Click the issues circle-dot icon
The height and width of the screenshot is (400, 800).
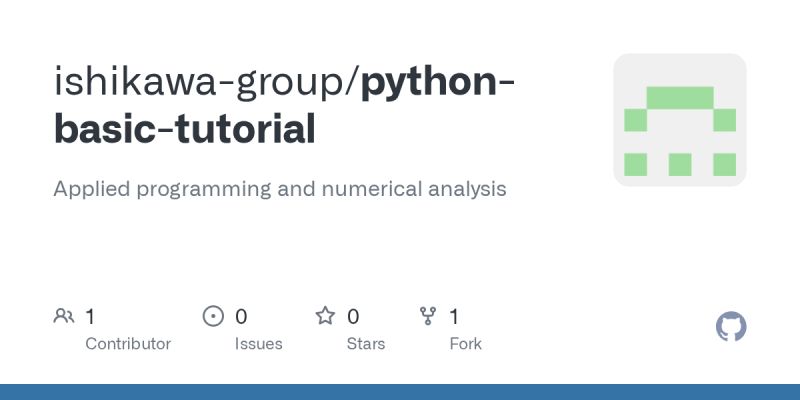tap(213, 317)
